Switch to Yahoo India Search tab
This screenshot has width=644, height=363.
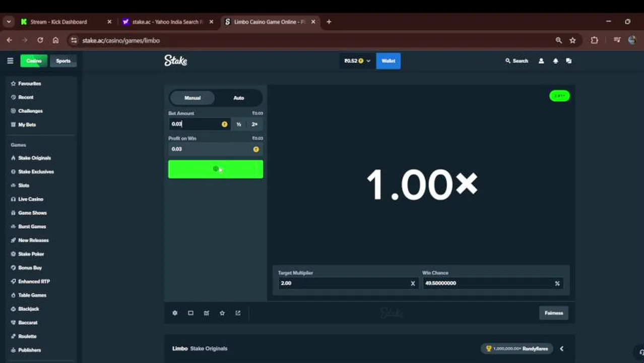click(167, 22)
